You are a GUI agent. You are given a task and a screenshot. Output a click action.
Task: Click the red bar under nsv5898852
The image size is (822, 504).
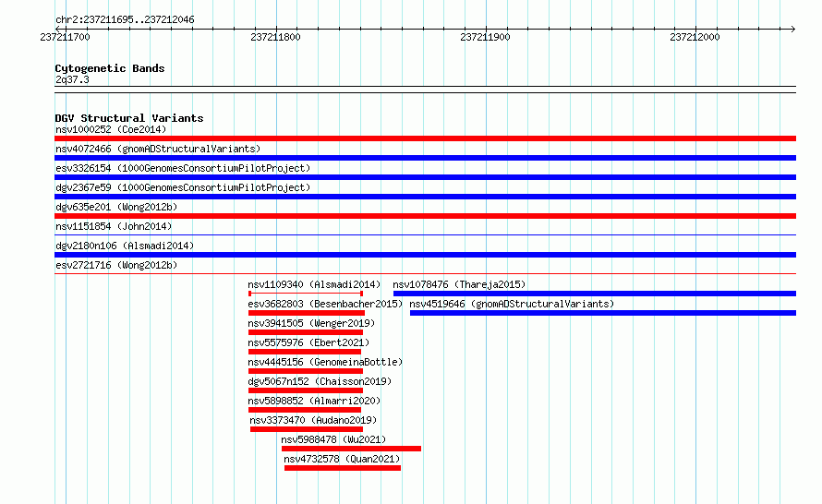[x=305, y=410]
